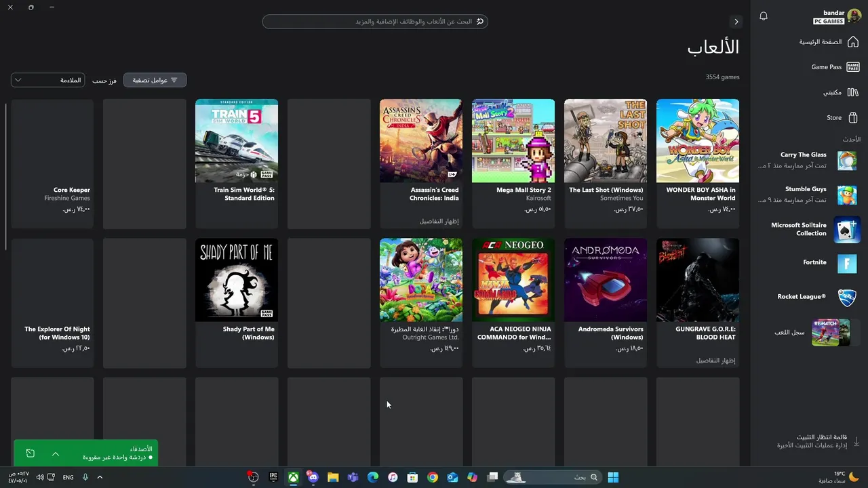868x488 pixels.
Task: Open ACA NEOGEO NINJA COMMANDO cover
Action: tap(513, 280)
